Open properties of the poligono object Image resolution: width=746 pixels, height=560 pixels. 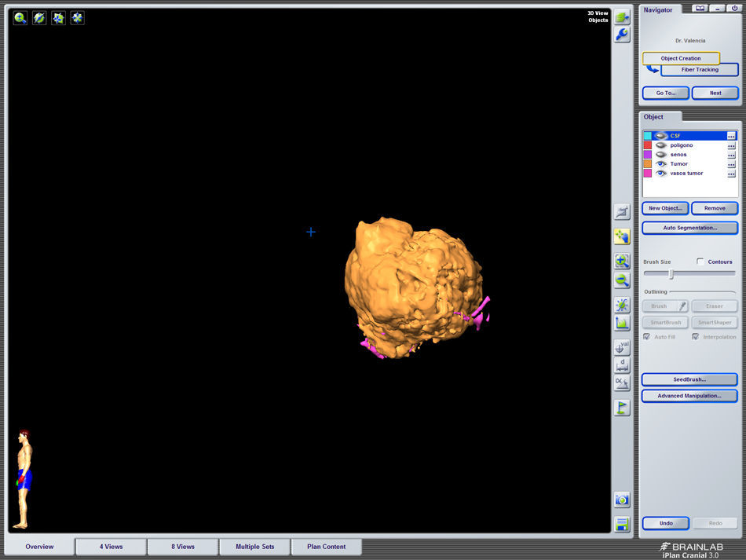click(x=731, y=145)
